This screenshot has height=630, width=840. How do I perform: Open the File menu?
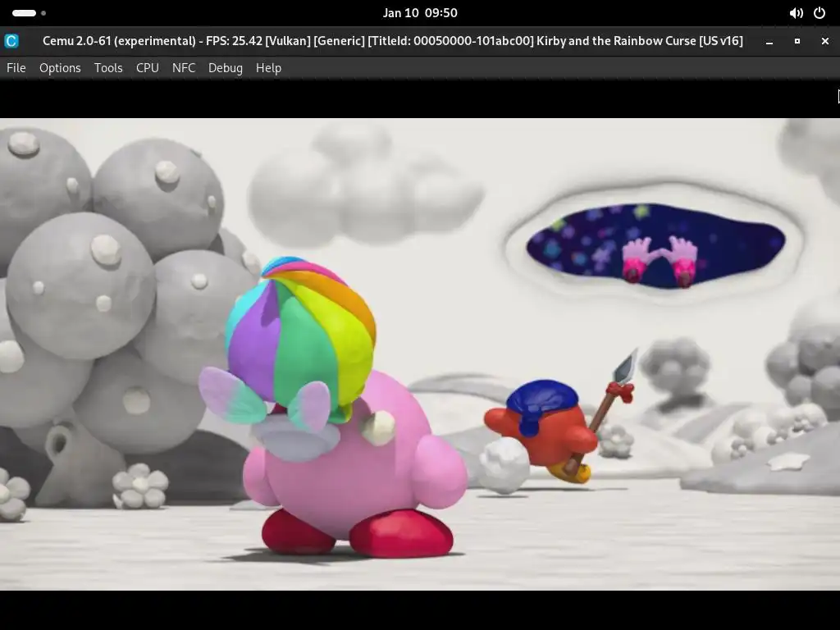[16, 68]
